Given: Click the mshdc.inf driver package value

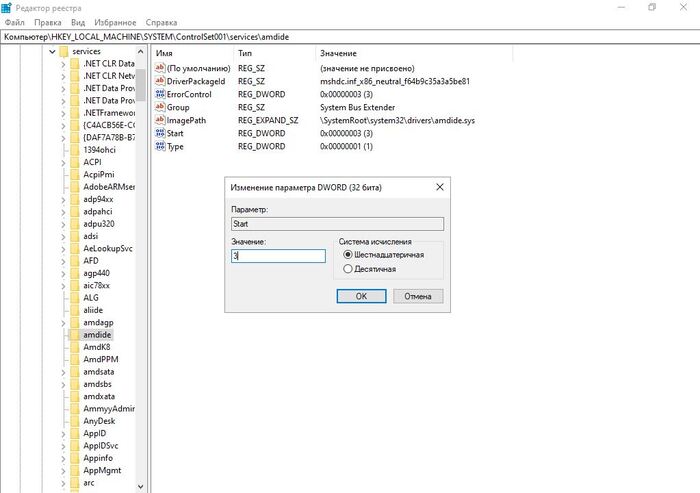Looking at the screenshot, I should [395, 81].
